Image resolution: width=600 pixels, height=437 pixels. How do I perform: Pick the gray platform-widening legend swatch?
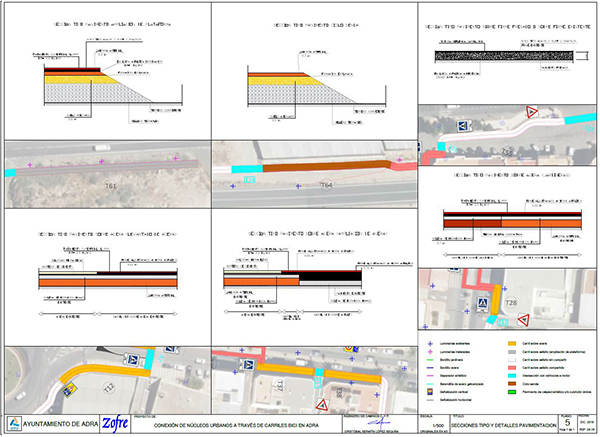click(512, 352)
